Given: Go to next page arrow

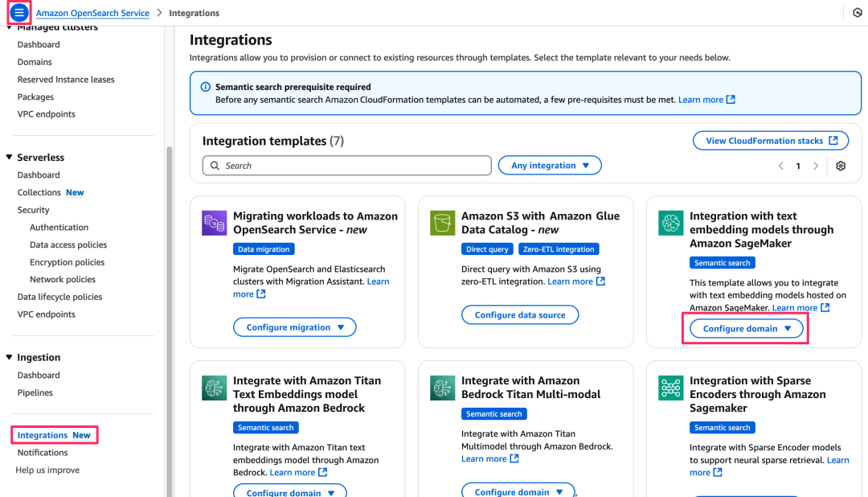Looking at the screenshot, I should click(816, 166).
